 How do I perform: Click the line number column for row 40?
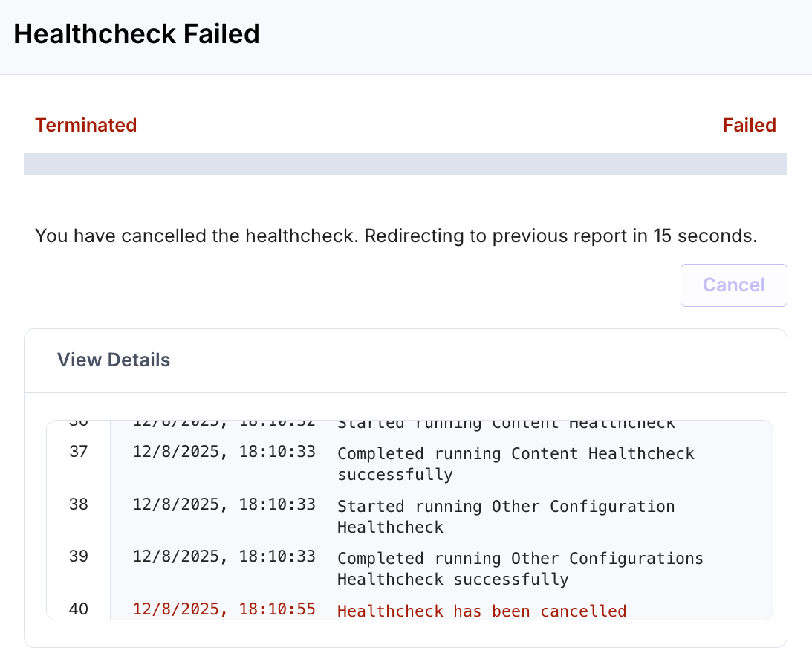tap(77, 609)
